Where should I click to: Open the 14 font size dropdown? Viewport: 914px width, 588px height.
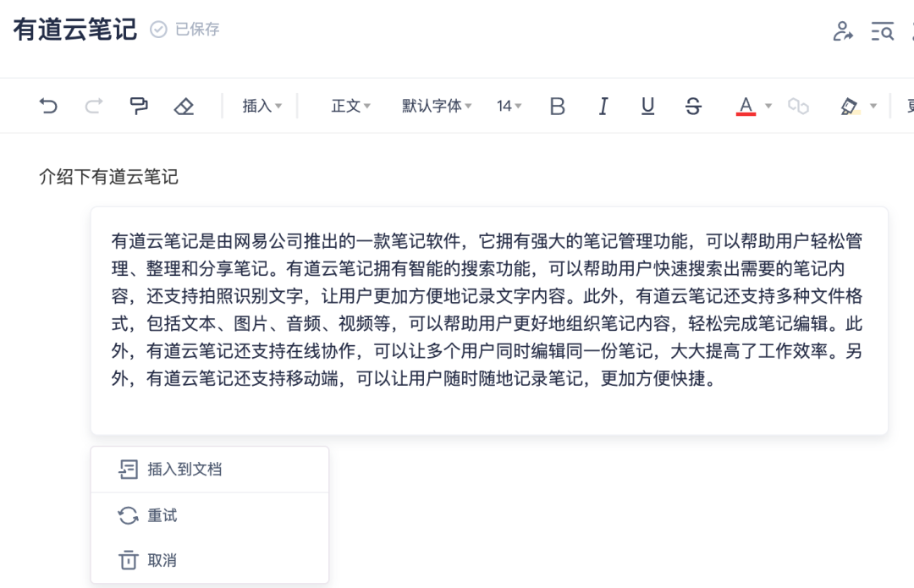(509, 106)
